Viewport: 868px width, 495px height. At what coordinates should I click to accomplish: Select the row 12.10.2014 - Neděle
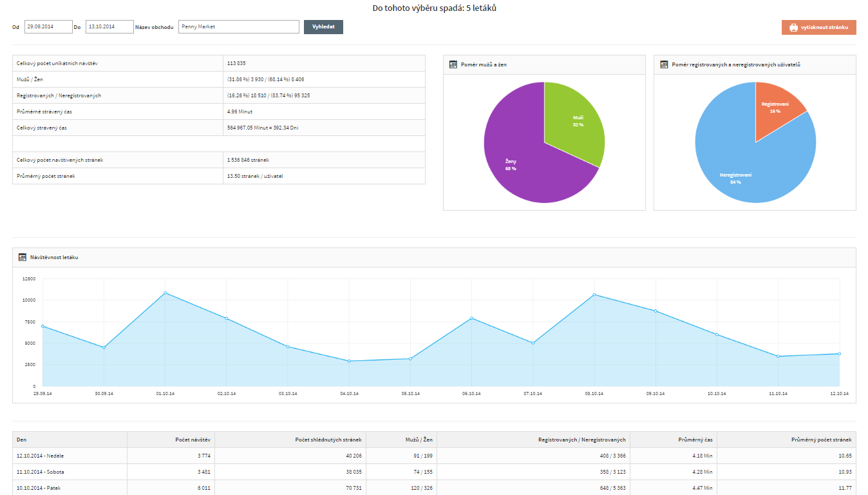[x=435, y=456]
